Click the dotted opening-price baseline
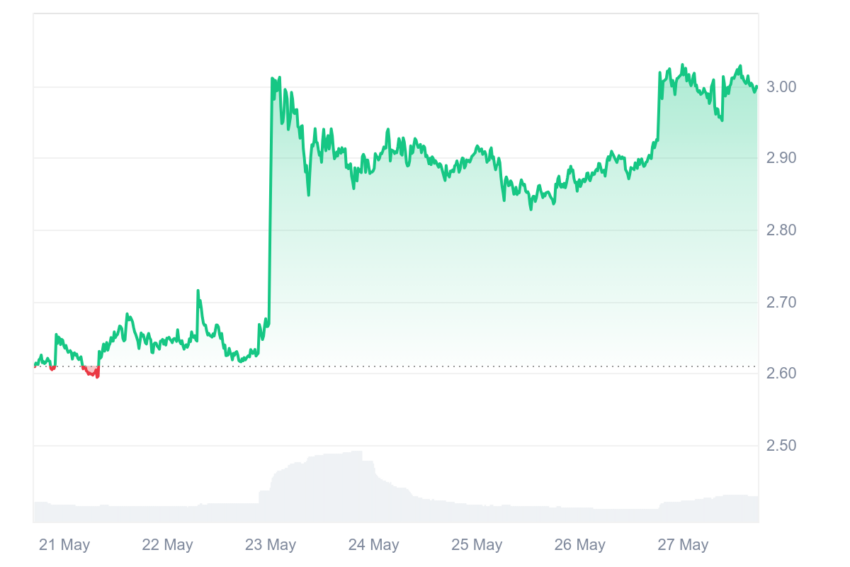The height and width of the screenshot is (567, 850). coord(396,366)
